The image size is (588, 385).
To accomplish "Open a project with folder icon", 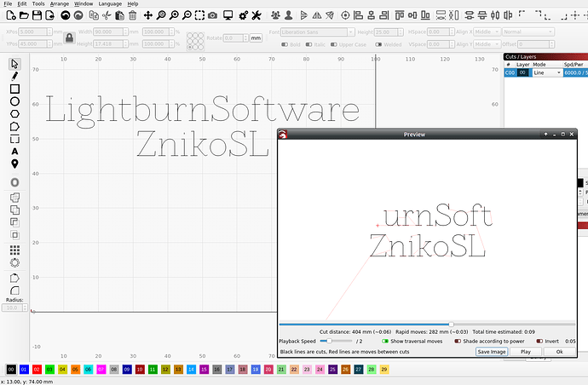I will click(x=24, y=15).
